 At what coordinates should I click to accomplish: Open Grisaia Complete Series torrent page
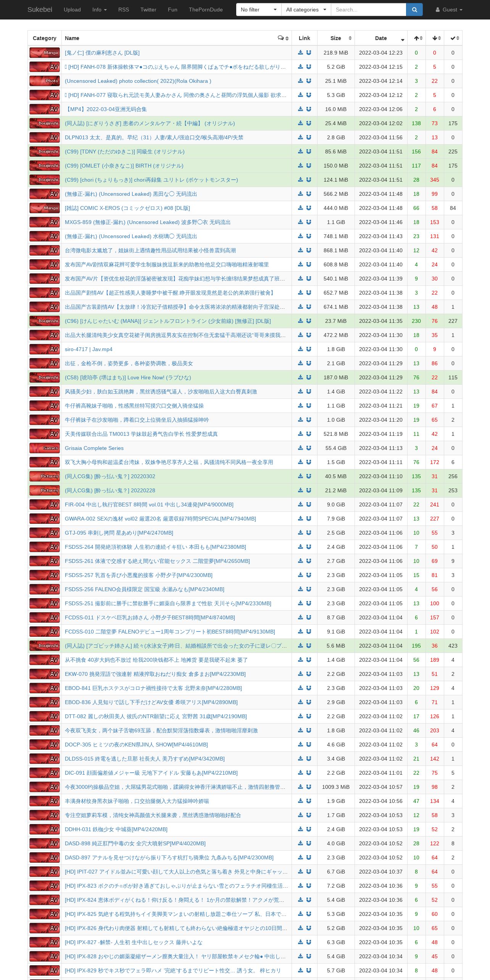coord(94,448)
